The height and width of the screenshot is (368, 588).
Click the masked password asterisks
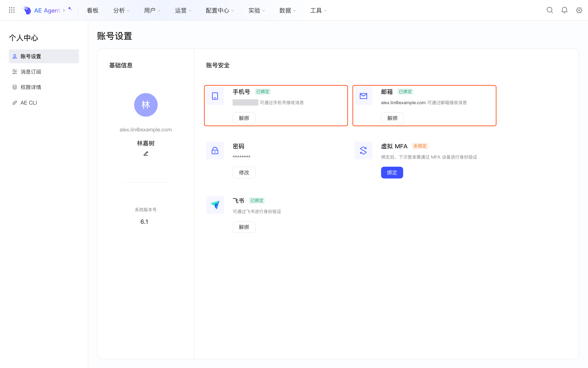241,157
